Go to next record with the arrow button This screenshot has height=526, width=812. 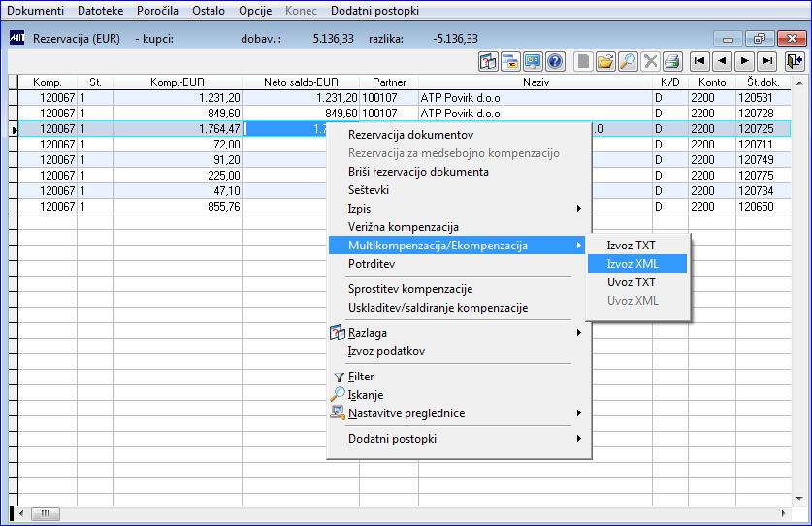(x=744, y=62)
